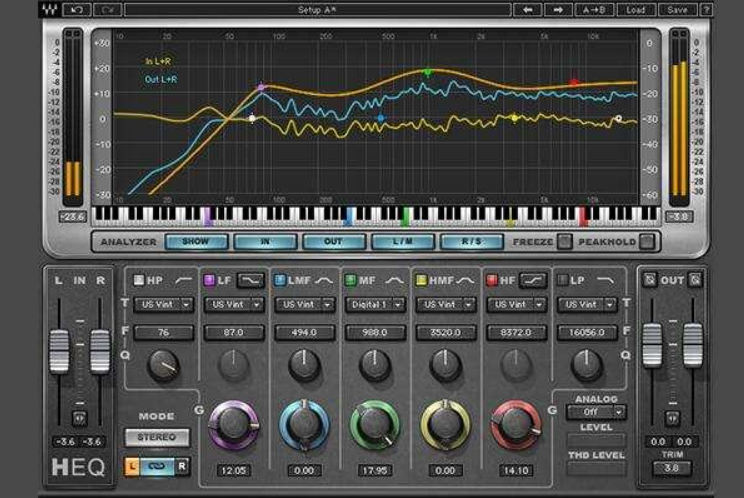Screen dimensions: 744x498
Task: Select the R channel button
Action: 182,466
